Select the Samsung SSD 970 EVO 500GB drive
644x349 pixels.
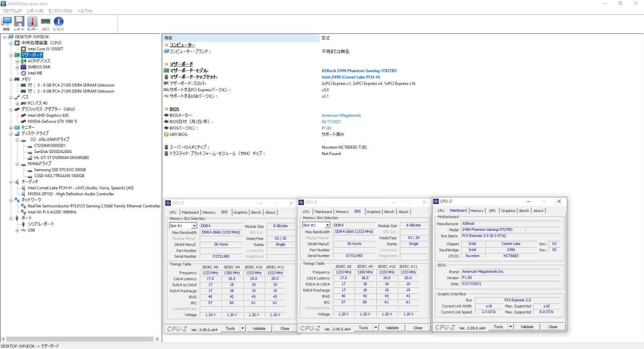(x=60, y=170)
